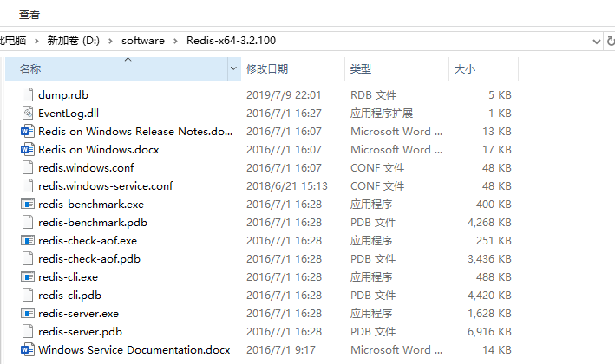Click the redis.windows.conf file icon
This screenshot has height=364, width=615.
point(28,167)
